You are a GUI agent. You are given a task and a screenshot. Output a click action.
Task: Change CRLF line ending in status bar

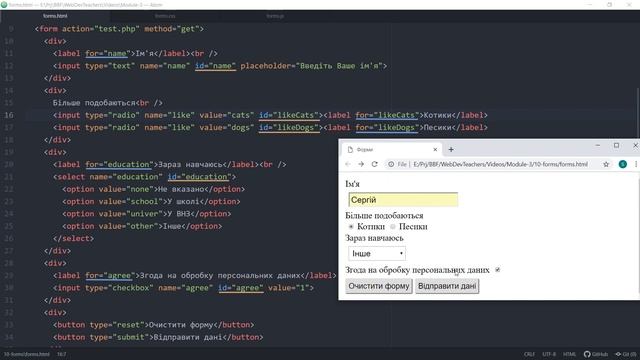pos(529,354)
